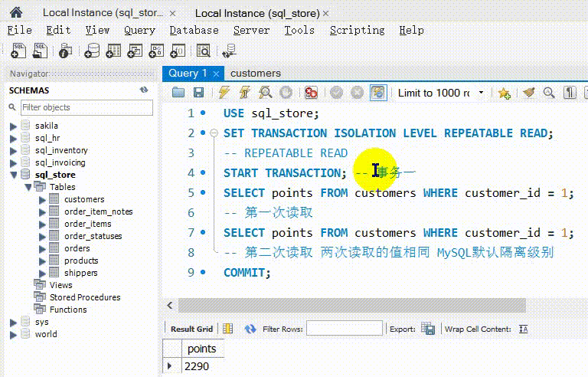Screen dimensions: 588x377
Task: Expand the sakila schema
Action: click(x=14, y=126)
